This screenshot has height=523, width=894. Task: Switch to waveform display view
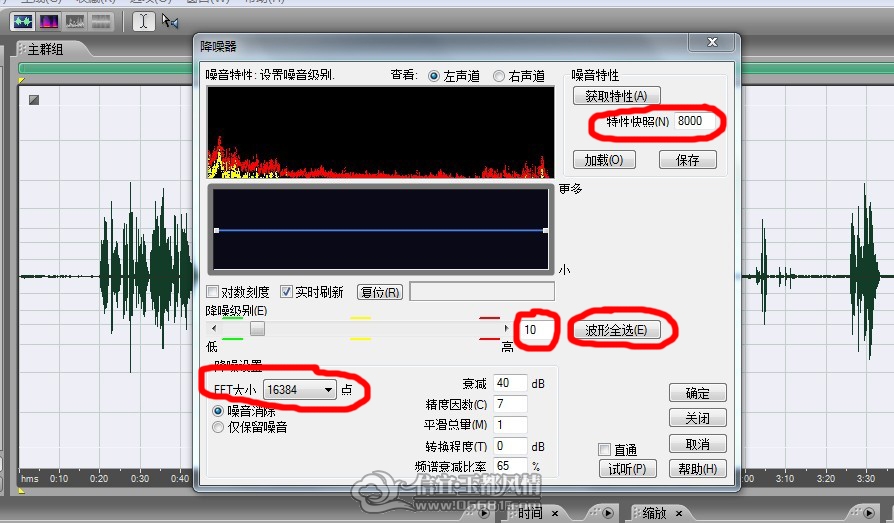[23, 22]
